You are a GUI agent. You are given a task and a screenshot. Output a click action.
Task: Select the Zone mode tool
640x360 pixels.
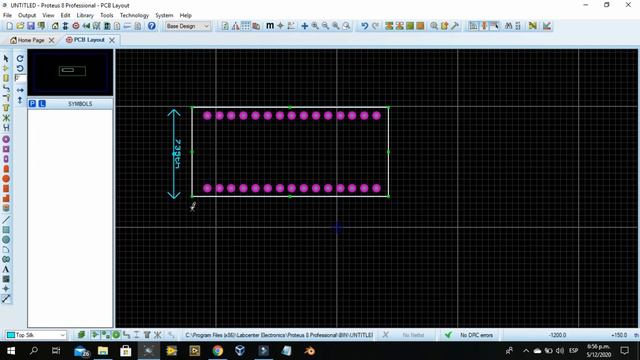point(6,108)
